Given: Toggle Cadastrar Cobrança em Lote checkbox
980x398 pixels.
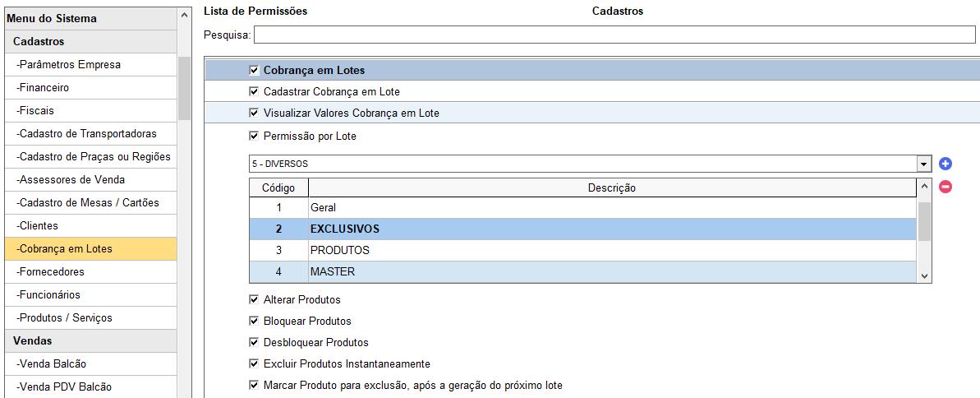Looking at the screenshot, I should click(x=254, y=91).
